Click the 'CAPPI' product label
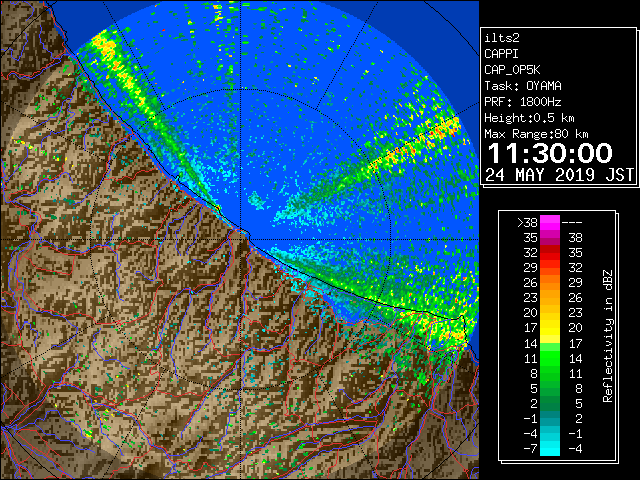The width and height of the screenshot is (640, 480). (501, 54)
